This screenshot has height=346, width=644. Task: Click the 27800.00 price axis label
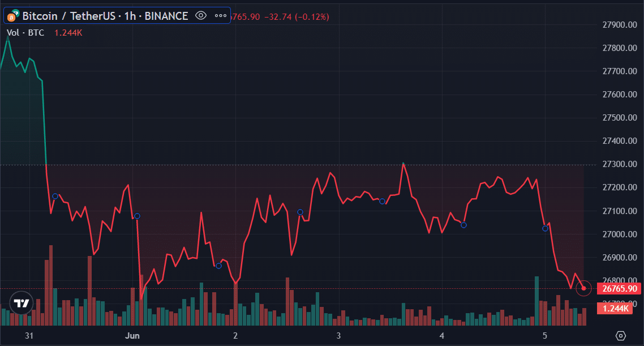619,48
